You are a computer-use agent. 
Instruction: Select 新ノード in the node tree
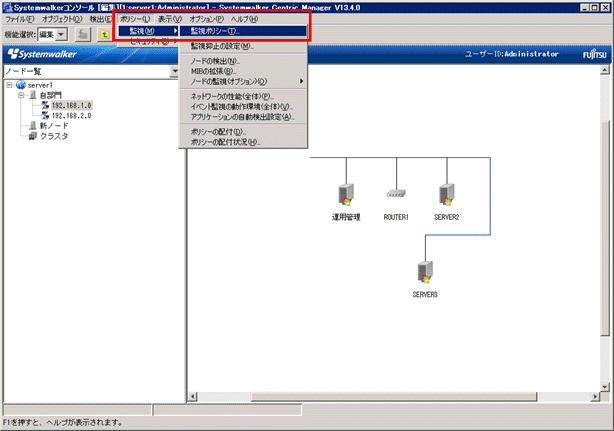tap(54, 126)
